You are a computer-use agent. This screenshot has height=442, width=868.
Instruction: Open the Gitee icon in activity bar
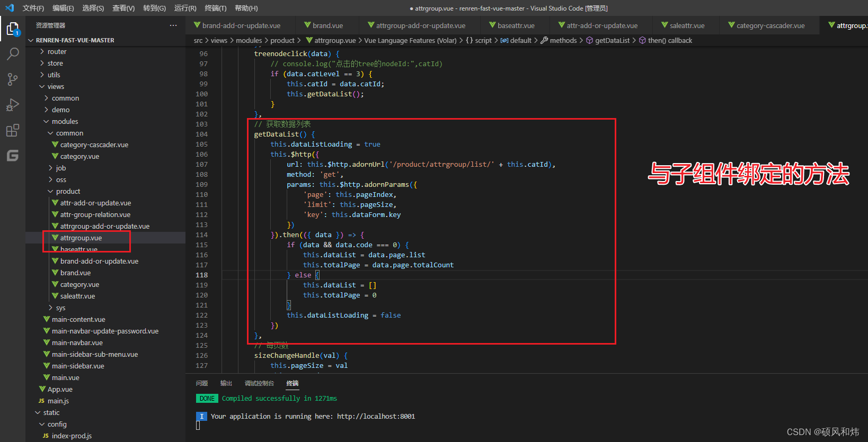click(13, 156)
